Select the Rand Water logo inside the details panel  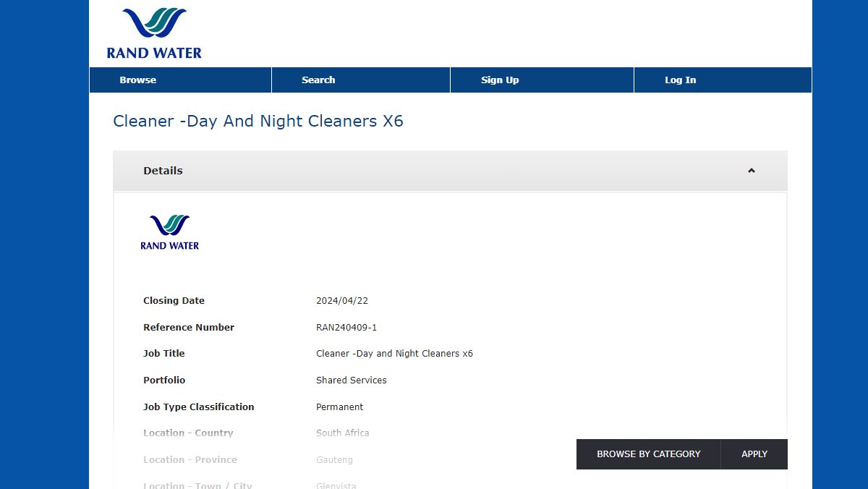[169, 231]
